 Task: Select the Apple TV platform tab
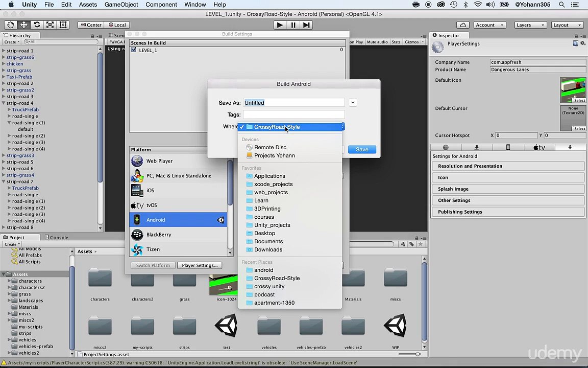point(539,147)
